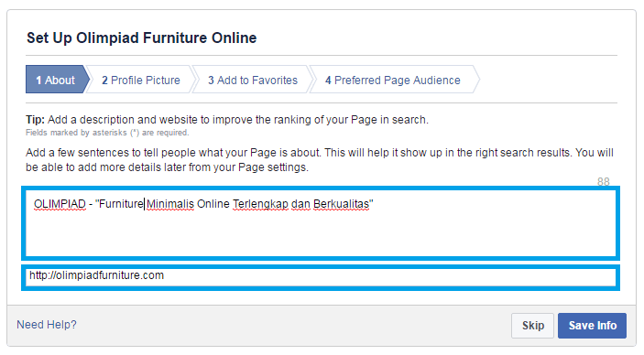Click the Save Info button

point(593,326)
